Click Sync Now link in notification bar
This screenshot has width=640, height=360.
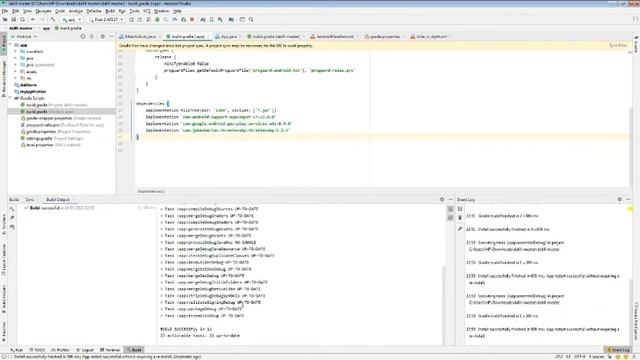618,46
